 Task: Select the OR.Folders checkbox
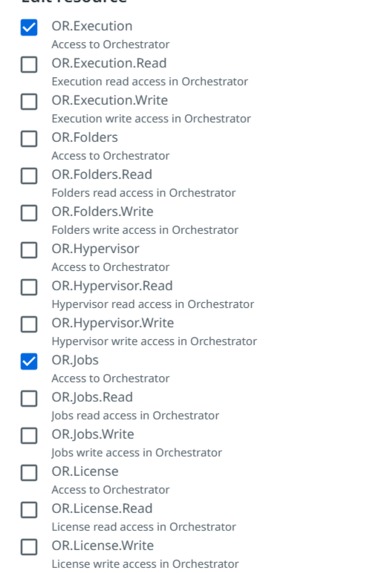29,138
